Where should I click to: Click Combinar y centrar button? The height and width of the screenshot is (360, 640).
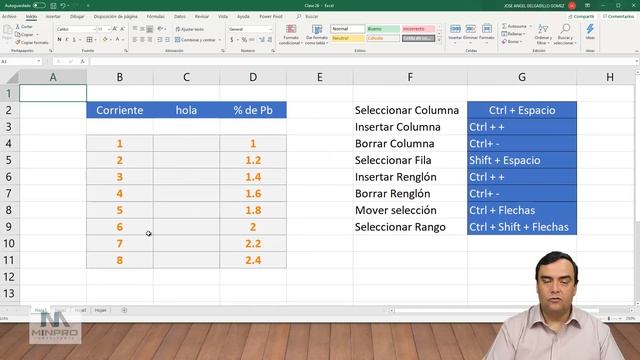[x=196, y=40]
